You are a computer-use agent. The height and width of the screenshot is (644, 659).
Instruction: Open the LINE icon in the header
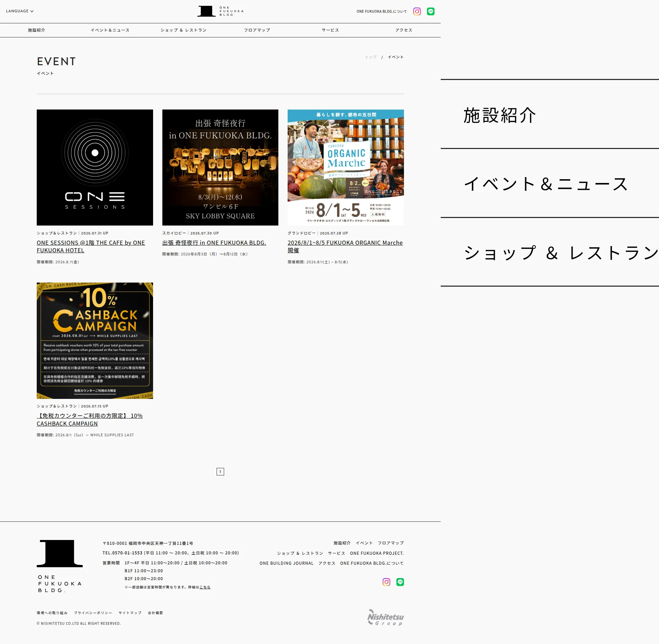(x=431, y=11)
